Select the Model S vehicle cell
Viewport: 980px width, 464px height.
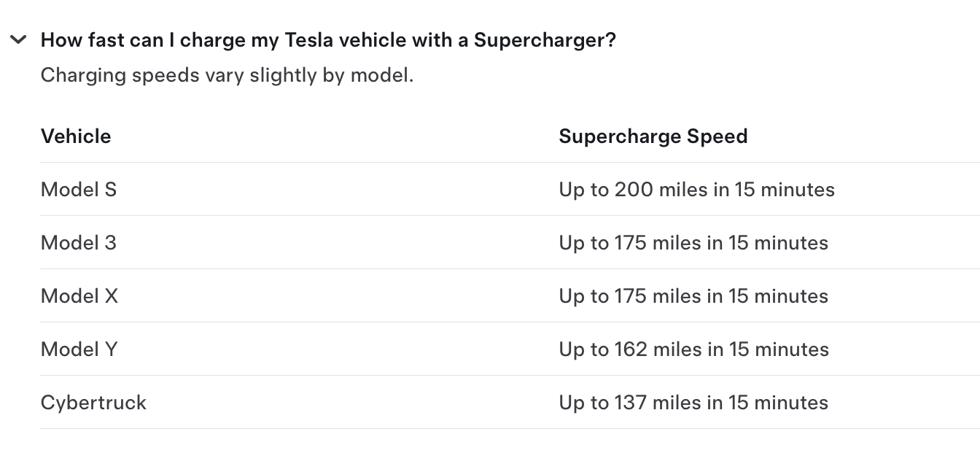click(79, 190)
